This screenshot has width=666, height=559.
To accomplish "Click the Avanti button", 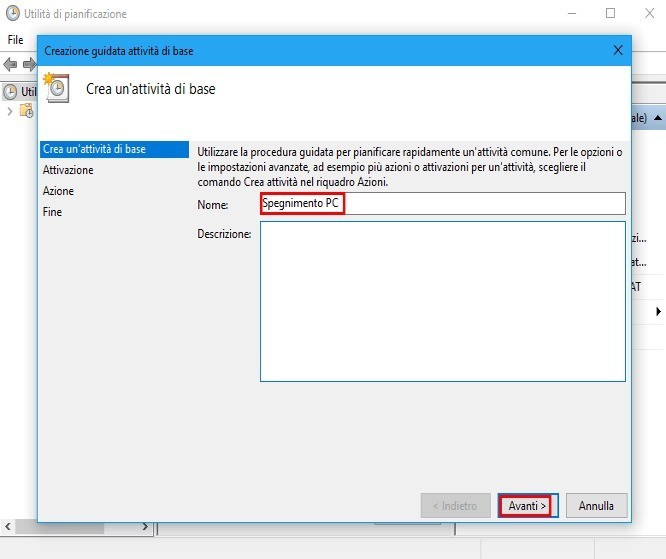I will (527, 506).
